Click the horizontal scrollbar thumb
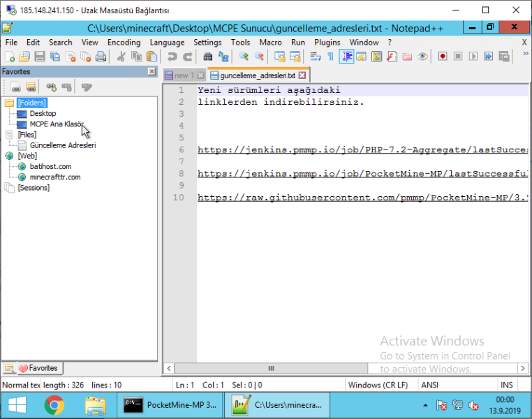 pyautogui.click(x=271, y=368)
